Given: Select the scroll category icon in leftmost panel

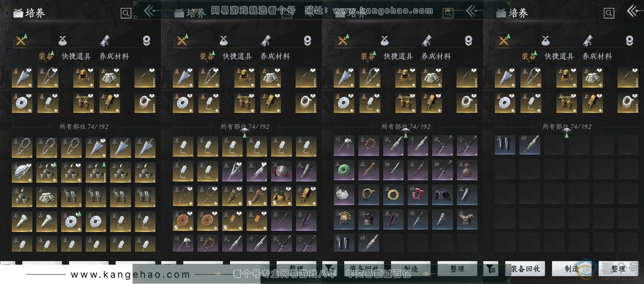Looking at the screenshot, I should tap(105, 40).
